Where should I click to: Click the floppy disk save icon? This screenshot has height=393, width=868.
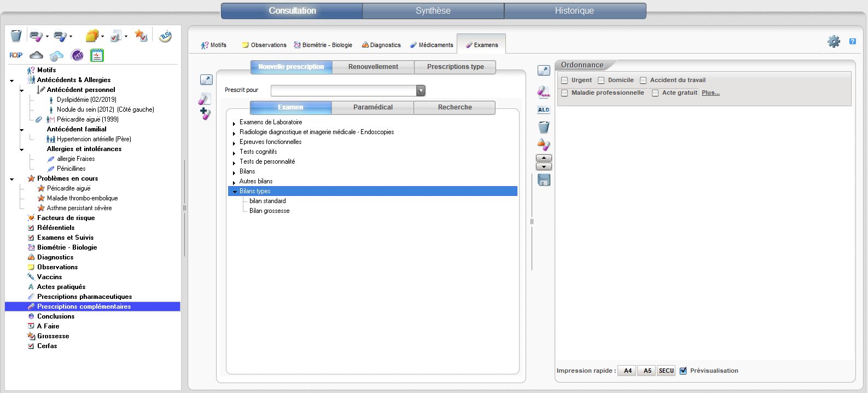tap(544, 180)
